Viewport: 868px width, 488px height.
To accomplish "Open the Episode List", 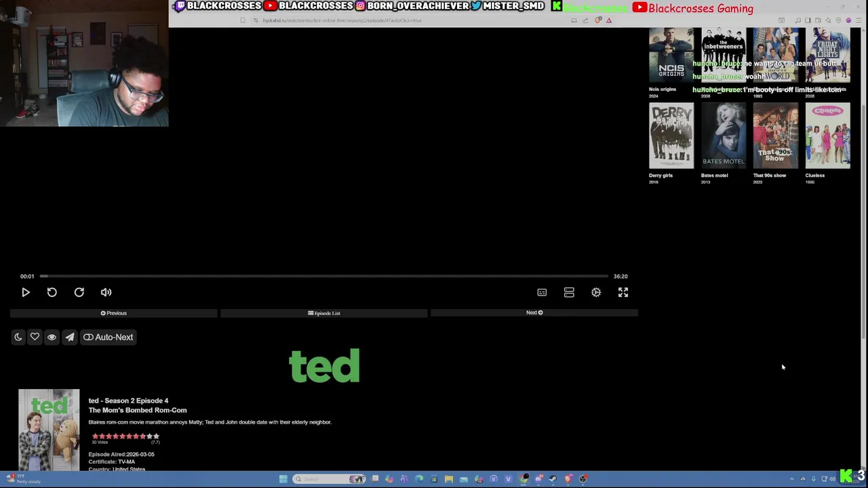I will pyautogui.click(x=324, y=313).
